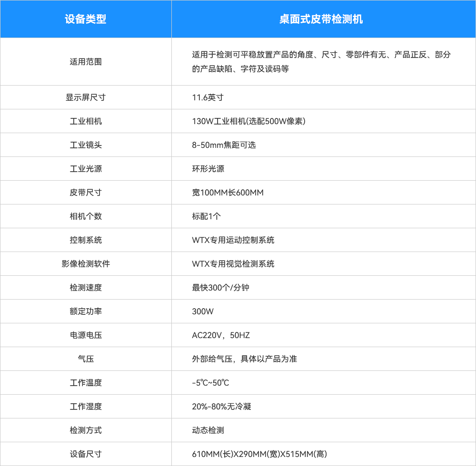Click the WTX专用视觉检测系统 value
The height and width of the screenshot is (466, 476).
tap(233, 264)
